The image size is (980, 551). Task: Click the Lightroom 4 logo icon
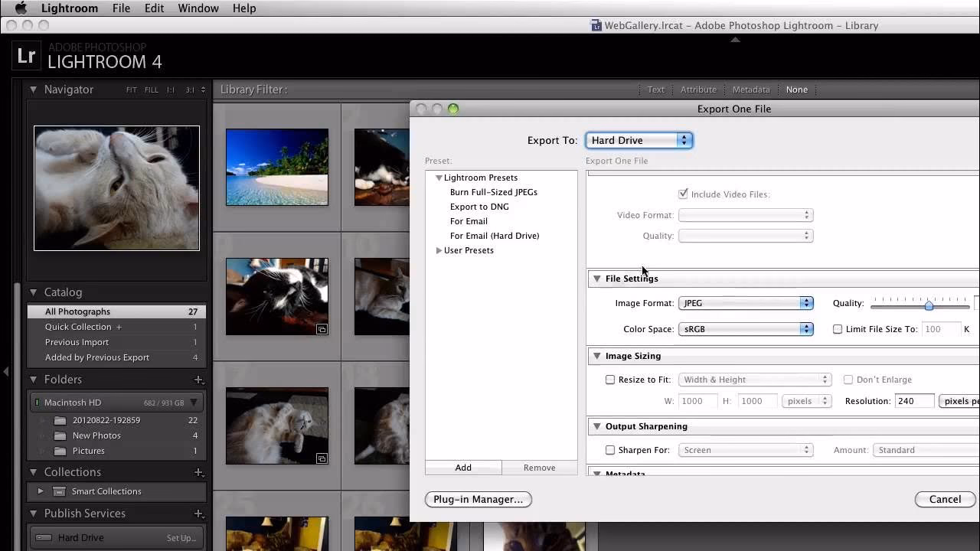pos(26,56)
